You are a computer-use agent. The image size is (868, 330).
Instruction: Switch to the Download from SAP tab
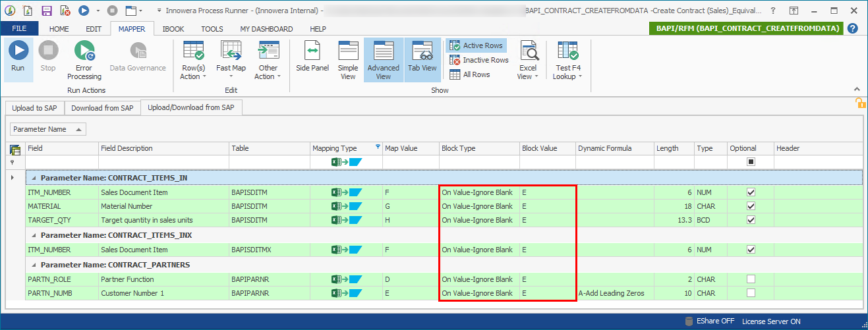tap(102, 108)
